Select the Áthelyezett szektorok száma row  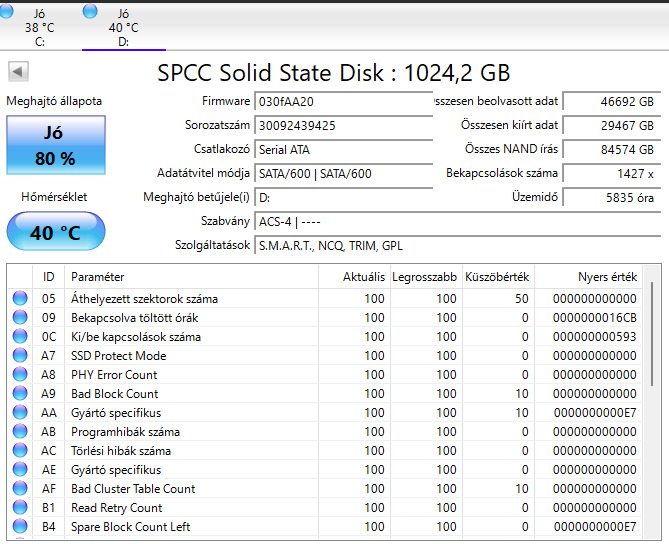tap(144, 299)
